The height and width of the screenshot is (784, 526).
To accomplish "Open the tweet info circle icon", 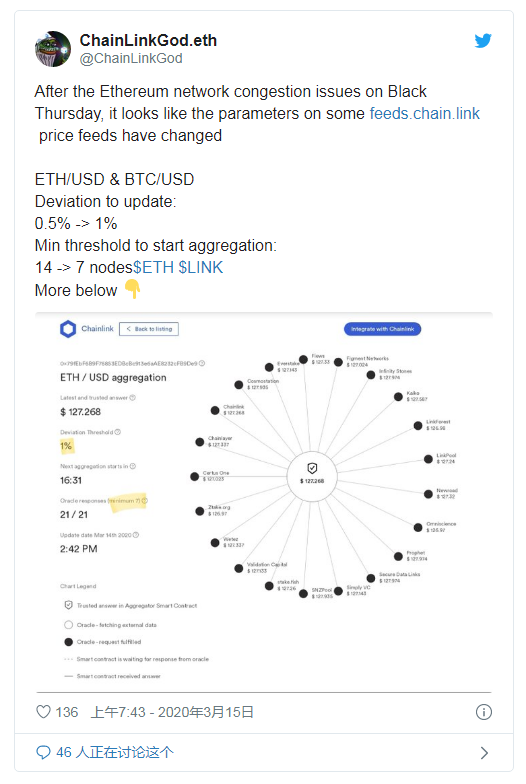I will click(x=484, y=712).
